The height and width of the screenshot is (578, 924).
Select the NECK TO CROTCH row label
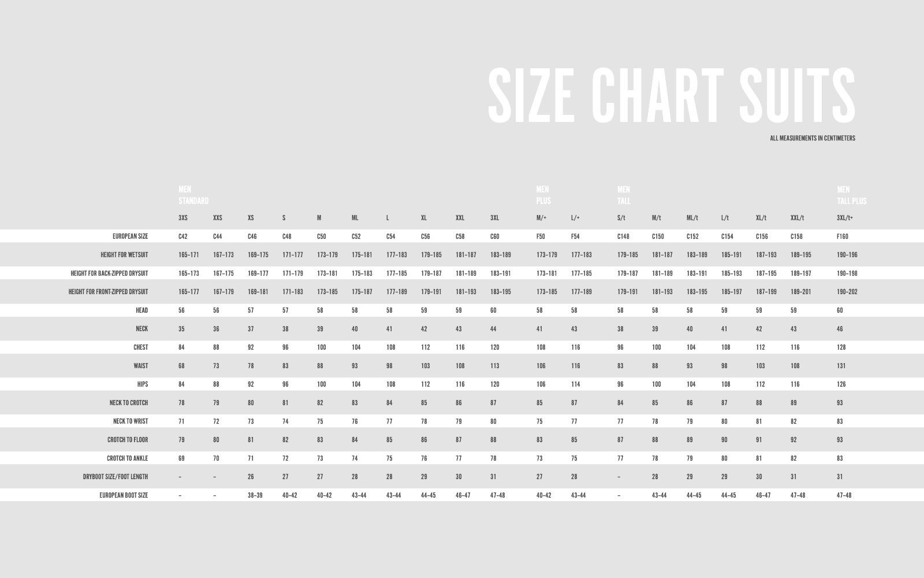(x=129, y=403)
